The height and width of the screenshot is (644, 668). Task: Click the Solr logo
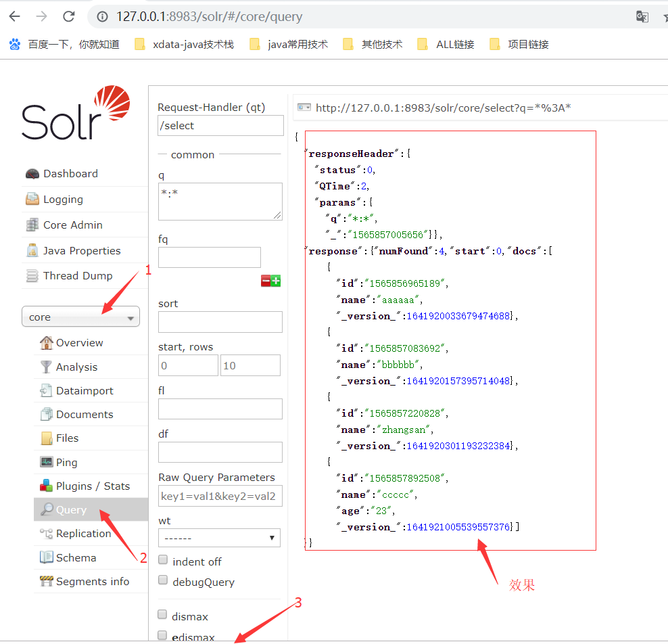click(x=76, y=113)
